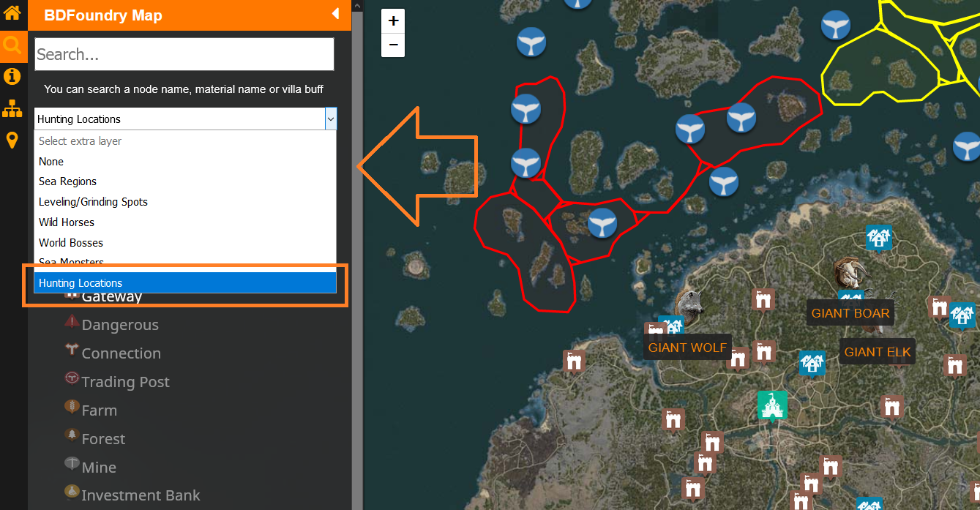Click the BDFoundry Map panel title
The height and width of the screenshot is (510, 980).
coord(103,15)
